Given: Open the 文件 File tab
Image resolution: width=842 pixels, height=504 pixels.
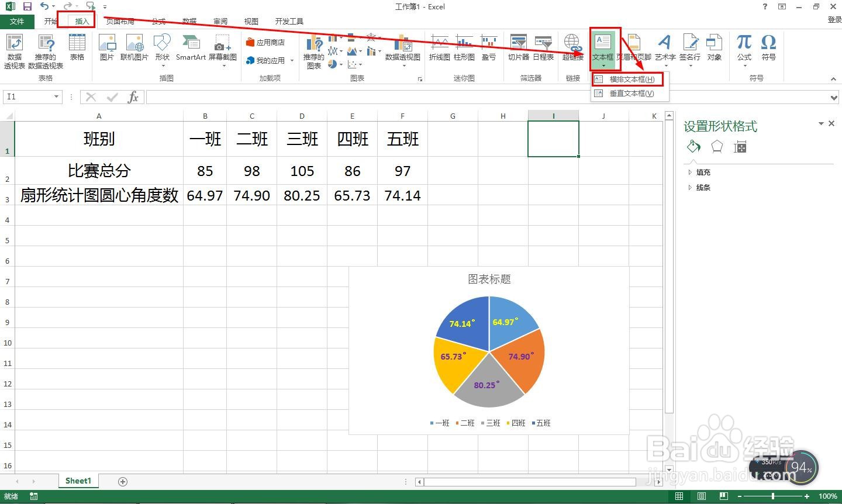Looking at the screenshot, I should (x=17, y=21).
